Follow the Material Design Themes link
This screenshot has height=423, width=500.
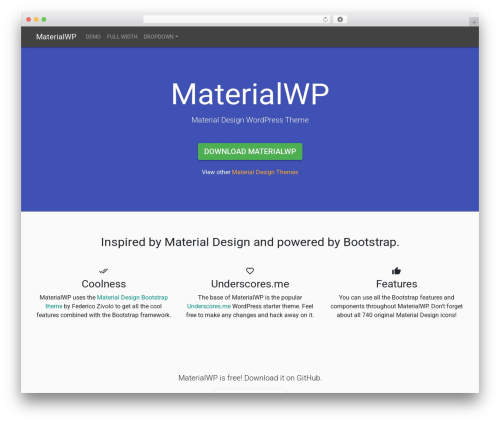click(x=265, y=172)
